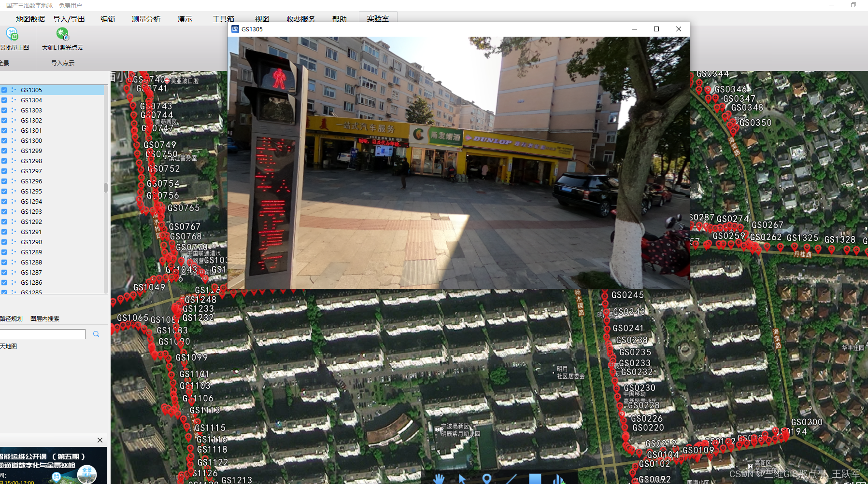Image resolution: width=868 pixels, height=484 pixels.
Task: Open the 帮助 menu
Action: coord(340,19)
